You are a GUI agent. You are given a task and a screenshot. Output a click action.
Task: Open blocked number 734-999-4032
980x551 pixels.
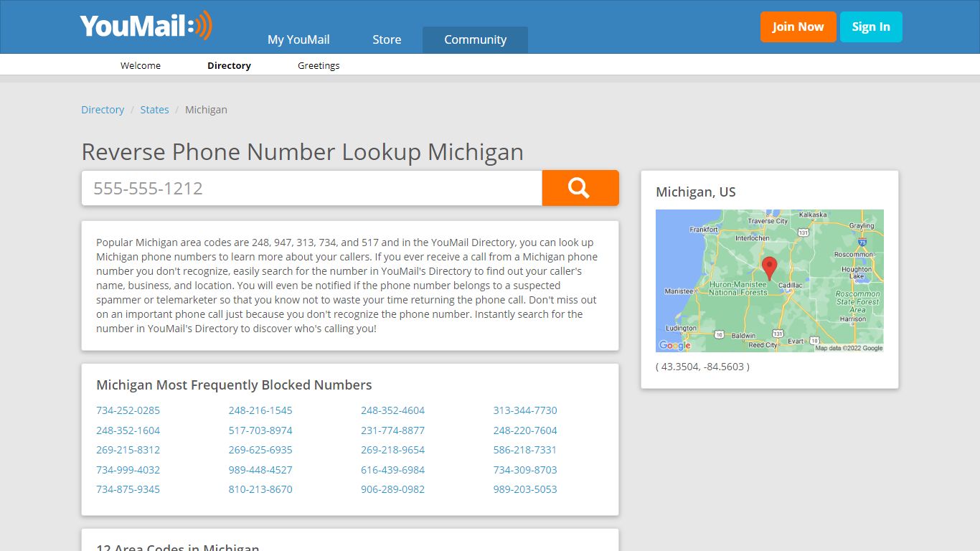coord(128,470)
